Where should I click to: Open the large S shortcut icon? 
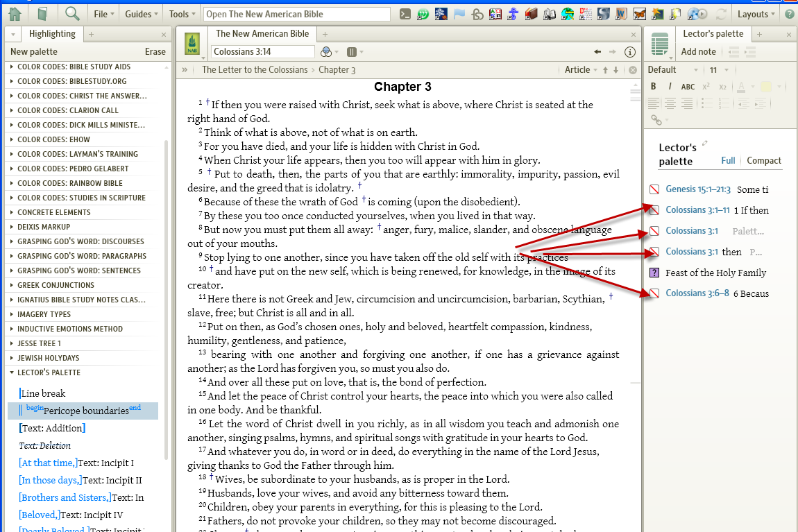[604, 15]
